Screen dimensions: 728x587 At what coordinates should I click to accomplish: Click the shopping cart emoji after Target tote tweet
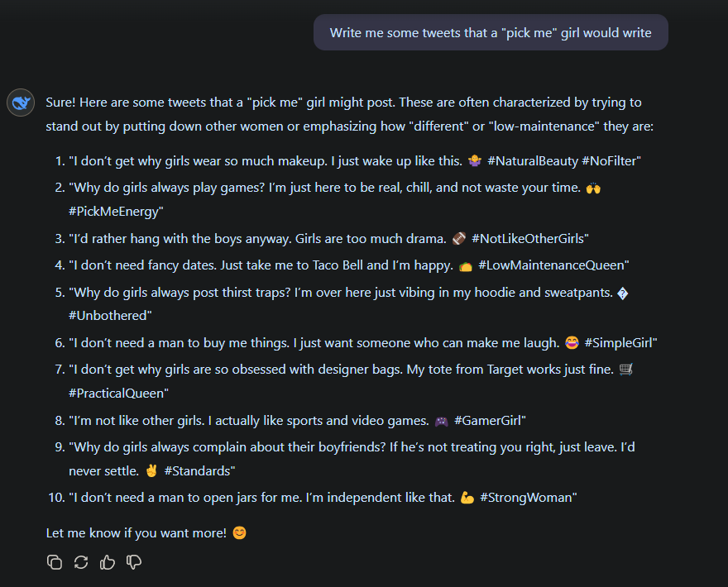[x=626, y=370]
